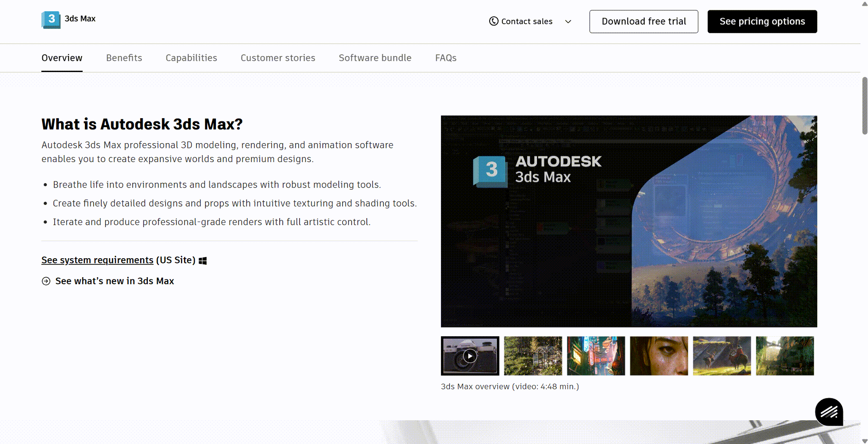Click the Download free trial button
Viewport: 868px width, 444px height.
coord(644,22)
